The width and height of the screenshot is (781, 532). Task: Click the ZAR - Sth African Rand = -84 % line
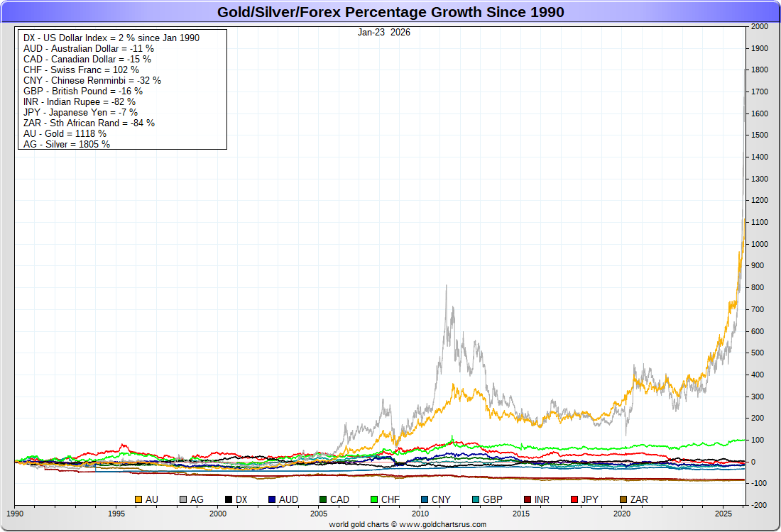[89, 123]
